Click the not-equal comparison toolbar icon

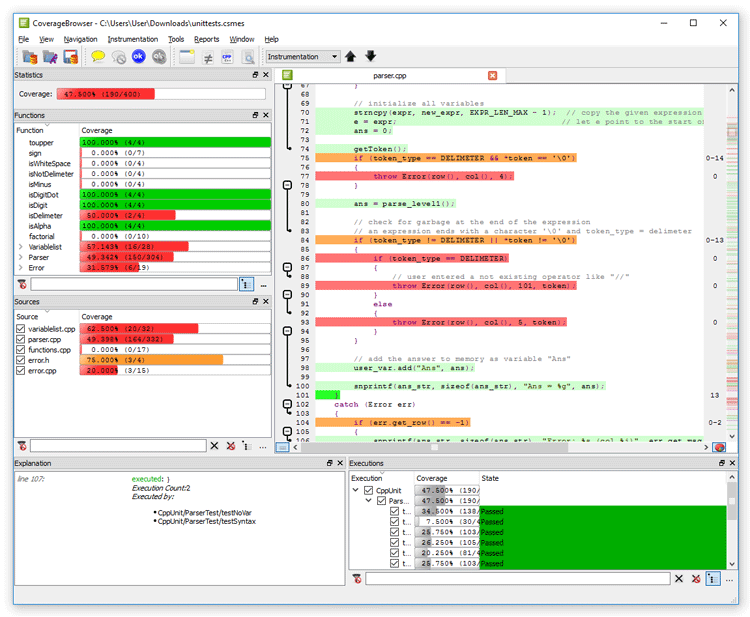point(208,57)
